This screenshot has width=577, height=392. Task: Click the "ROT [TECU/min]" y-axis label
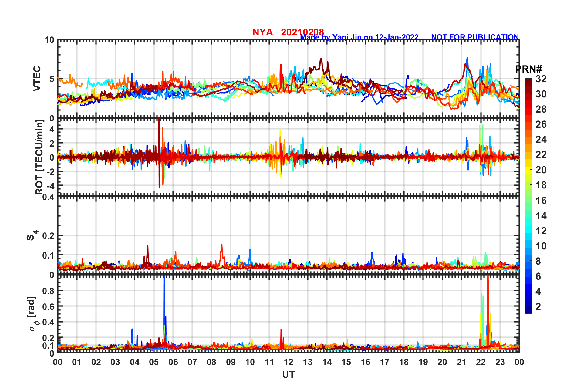tap(39, 157)
